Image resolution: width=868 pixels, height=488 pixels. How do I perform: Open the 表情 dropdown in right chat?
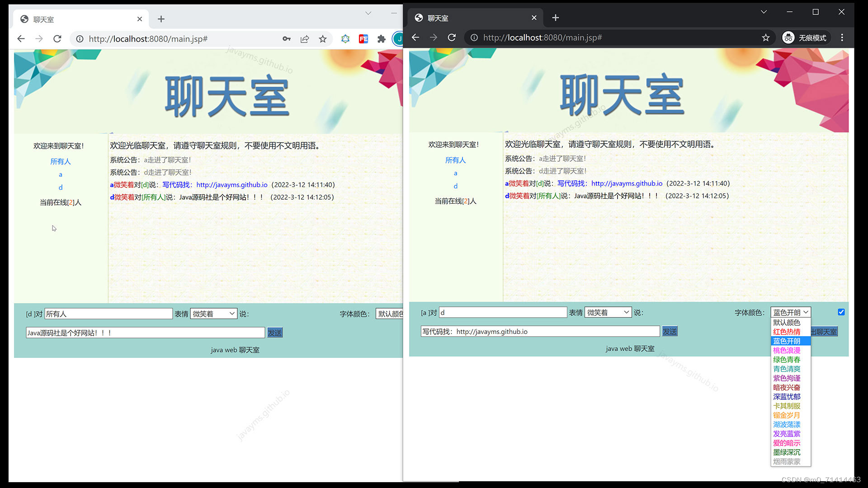tap(608, 313)
